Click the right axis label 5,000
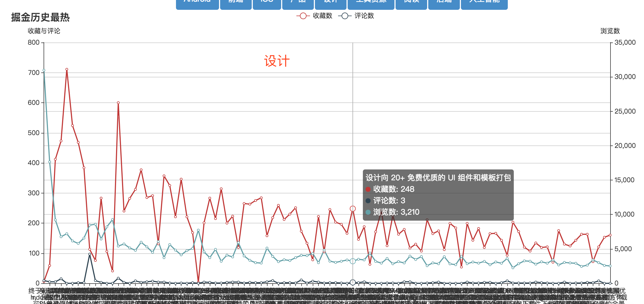 [623, 249]
